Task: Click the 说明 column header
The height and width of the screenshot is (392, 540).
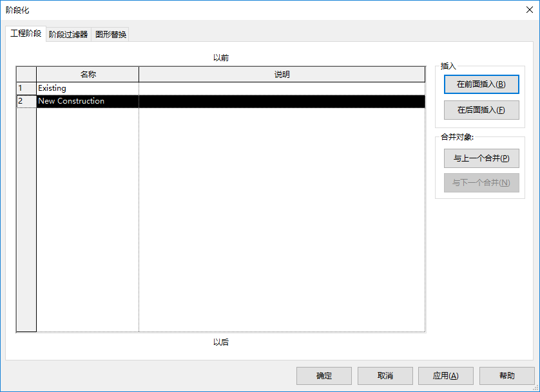Action: click(282, 74)
